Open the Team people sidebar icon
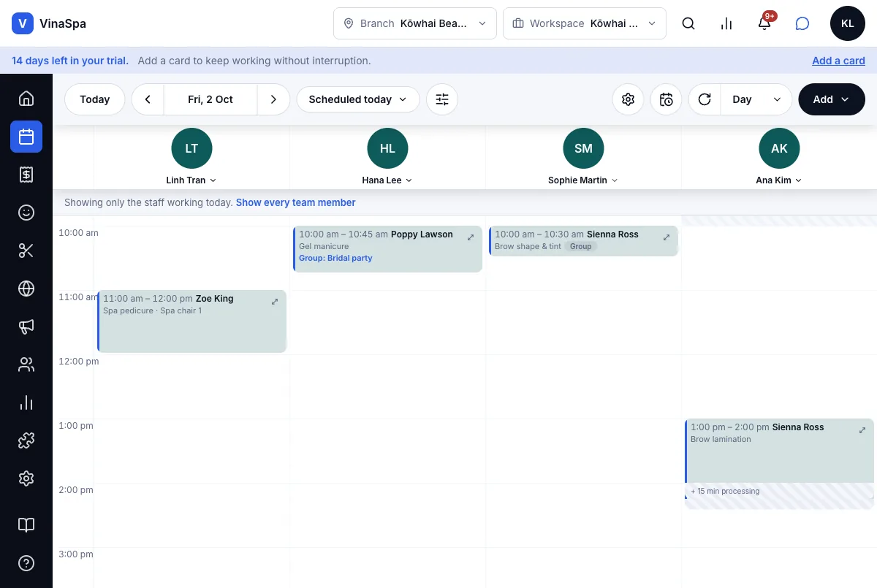This screenshot has width=877, height=588. pyautogui.click(x=26, y=364)
